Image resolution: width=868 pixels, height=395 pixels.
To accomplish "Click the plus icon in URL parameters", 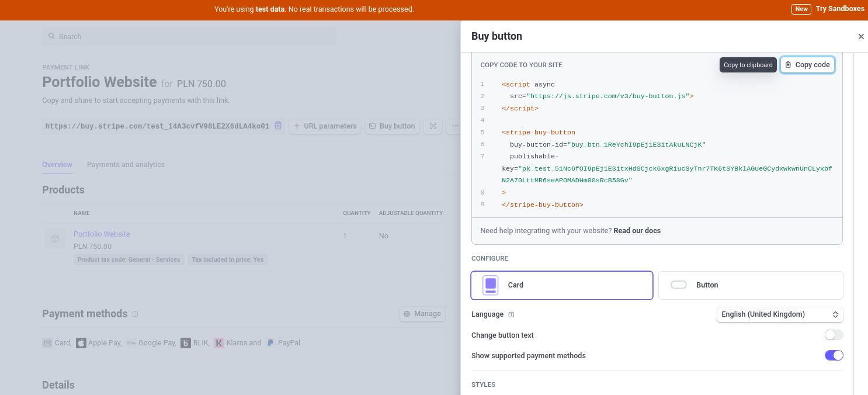I will pyautogui.click(x=297, y=126).
